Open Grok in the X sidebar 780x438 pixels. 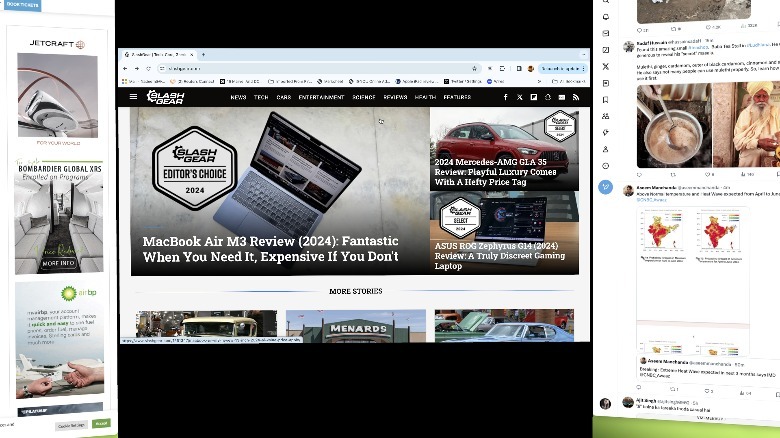605,50
